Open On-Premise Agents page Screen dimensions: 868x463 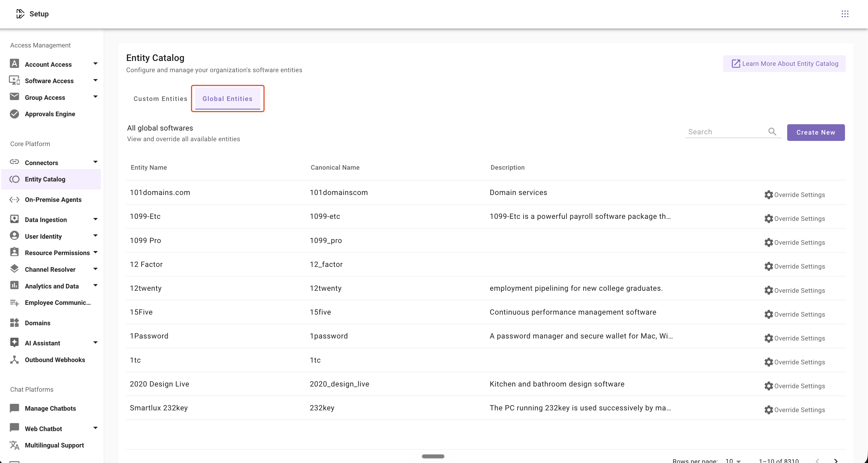tap(53, 200)
